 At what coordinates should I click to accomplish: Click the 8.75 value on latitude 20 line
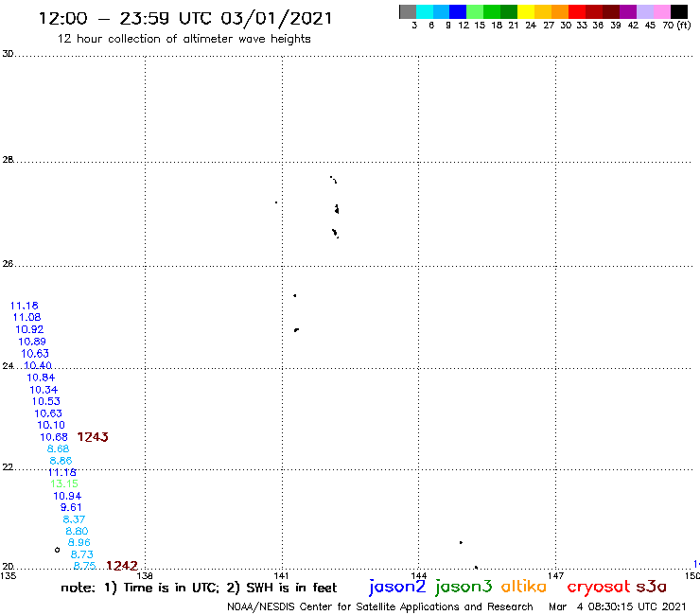pos(85,566)
